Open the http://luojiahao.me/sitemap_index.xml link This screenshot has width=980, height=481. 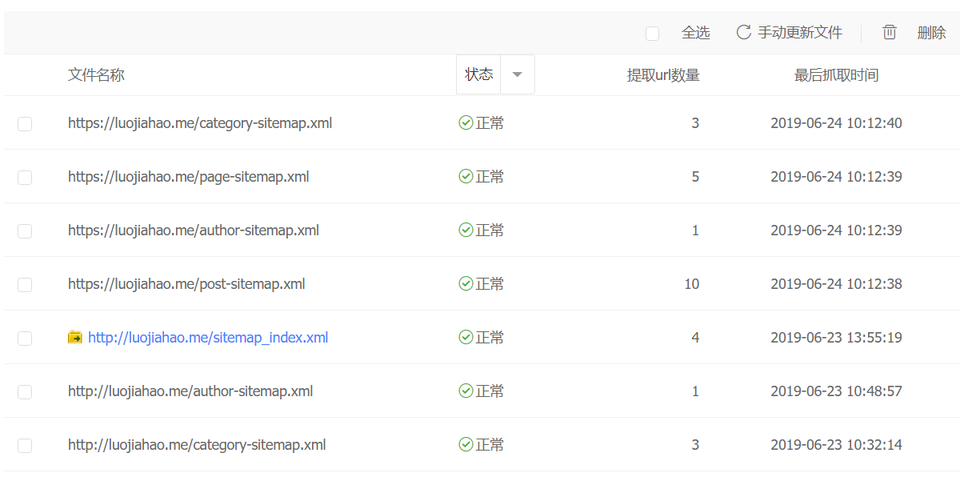pos(208,338)
